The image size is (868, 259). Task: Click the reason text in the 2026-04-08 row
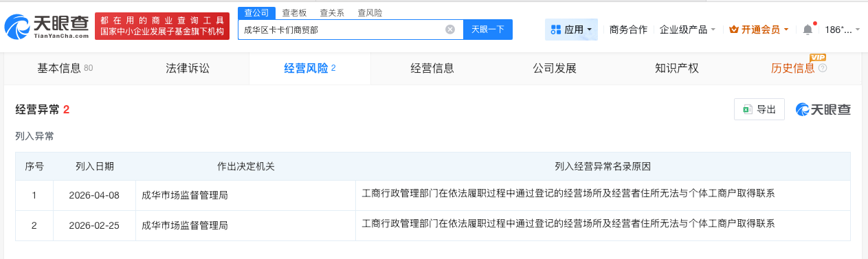568,194
